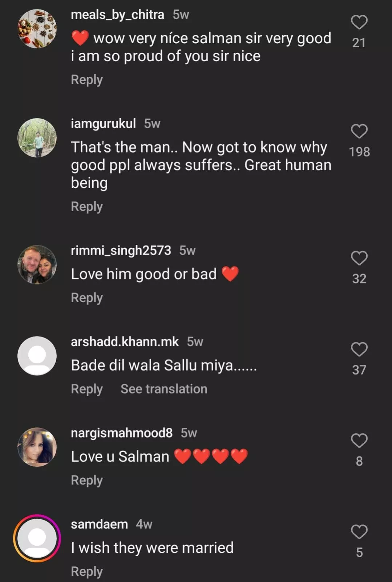Like samdaem's comment about being married
This screenshot has height=582, width=392.
coord(359,532)
